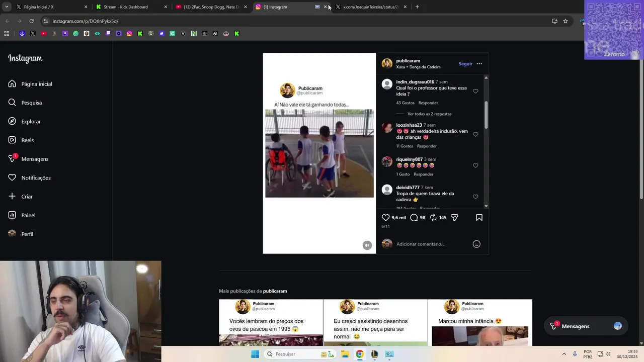The width and height of the screenshot is (644, 362).
Task: Switch to the 2Pac Snoop Dogg YouTube tab
Action: (x=210, y=7)
